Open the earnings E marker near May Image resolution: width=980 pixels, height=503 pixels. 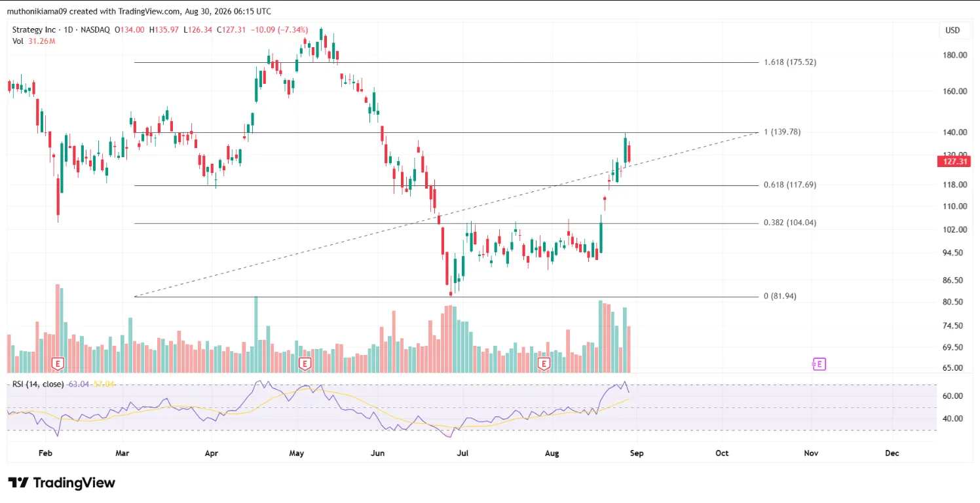point(304,363)
